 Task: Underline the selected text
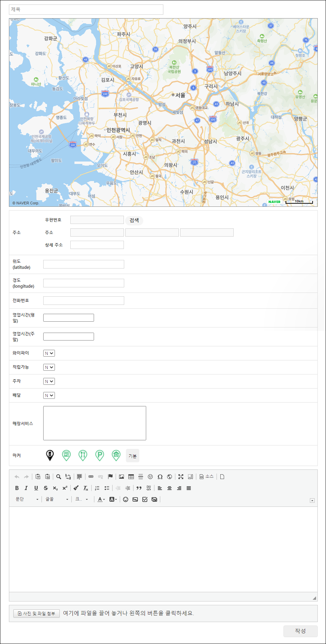36,488
